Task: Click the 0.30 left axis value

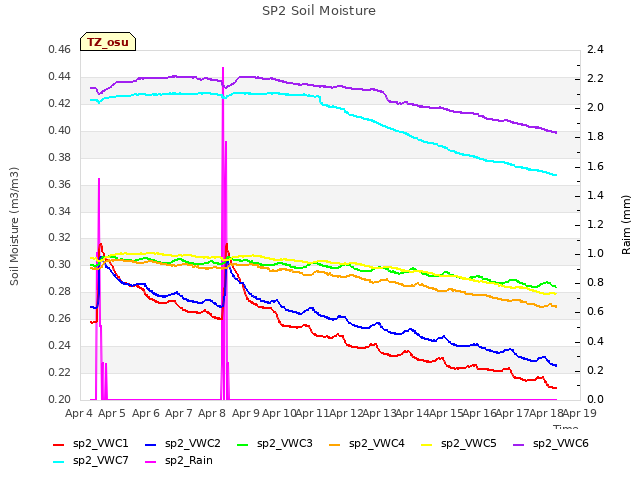Action: (60, 265)
